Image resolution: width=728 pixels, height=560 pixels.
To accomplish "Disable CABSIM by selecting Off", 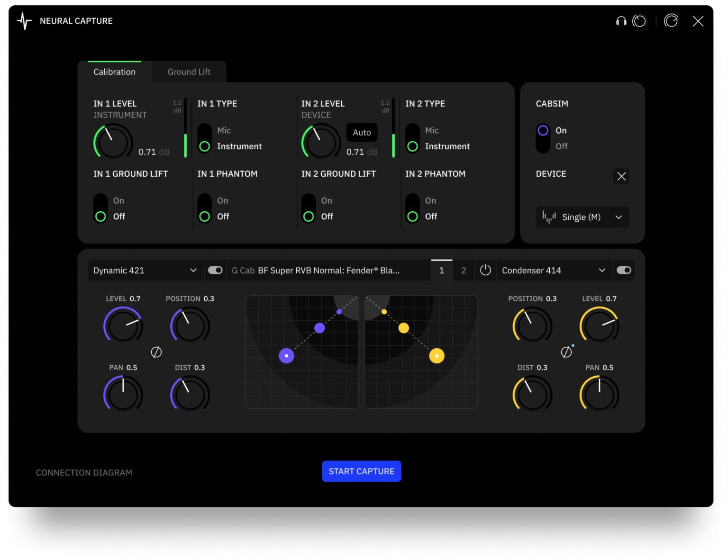I will (543, 146).
